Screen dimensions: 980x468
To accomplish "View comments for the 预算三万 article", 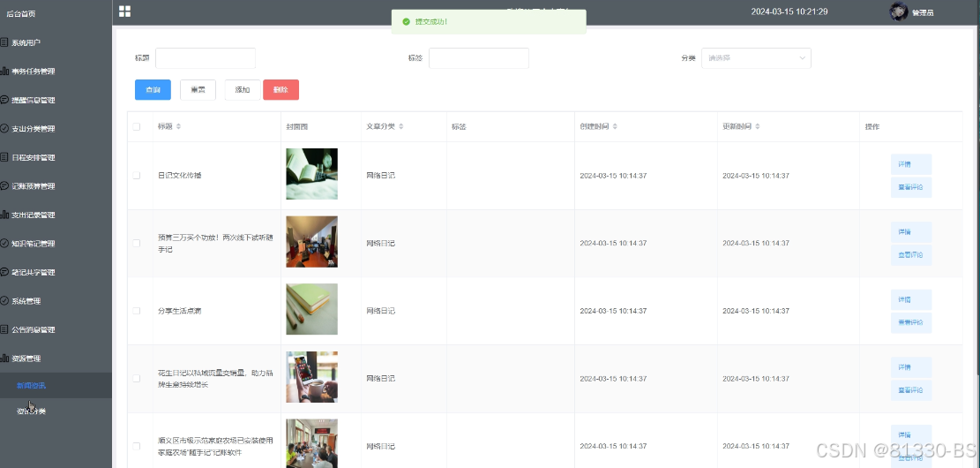I will pyautogui.click(x=910, y=254).
